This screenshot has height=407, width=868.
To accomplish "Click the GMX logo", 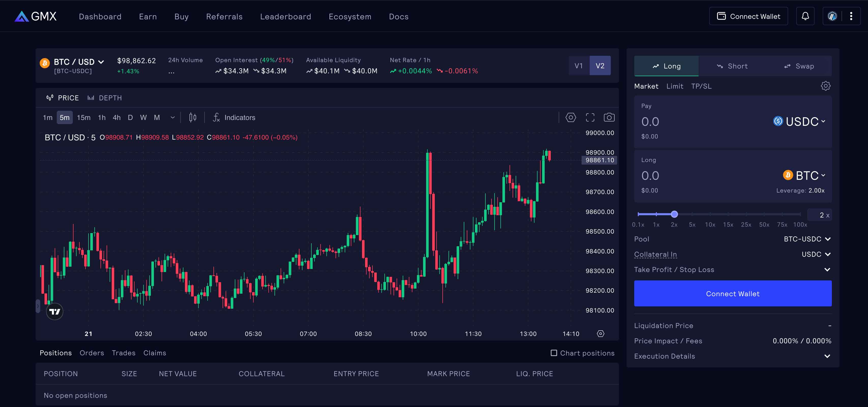I will click(x=35, y=16).
